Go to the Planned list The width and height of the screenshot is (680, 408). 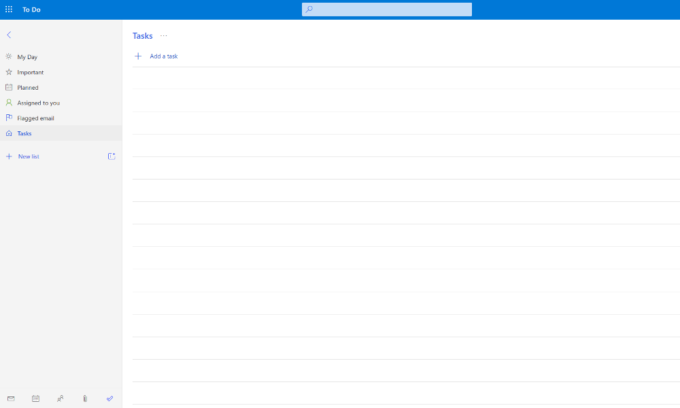pos(28,87)
